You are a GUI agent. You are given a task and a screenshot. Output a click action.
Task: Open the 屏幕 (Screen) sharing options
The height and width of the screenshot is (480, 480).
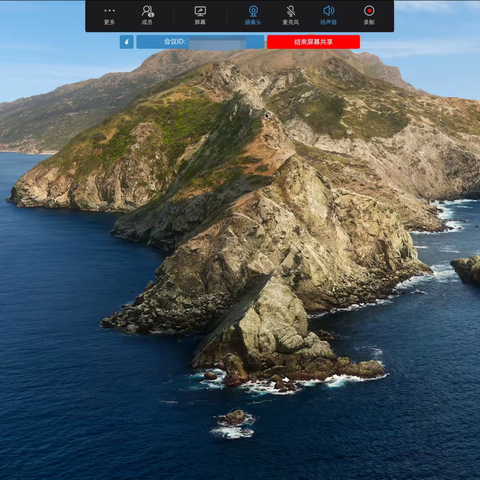(x=200, y=16)
